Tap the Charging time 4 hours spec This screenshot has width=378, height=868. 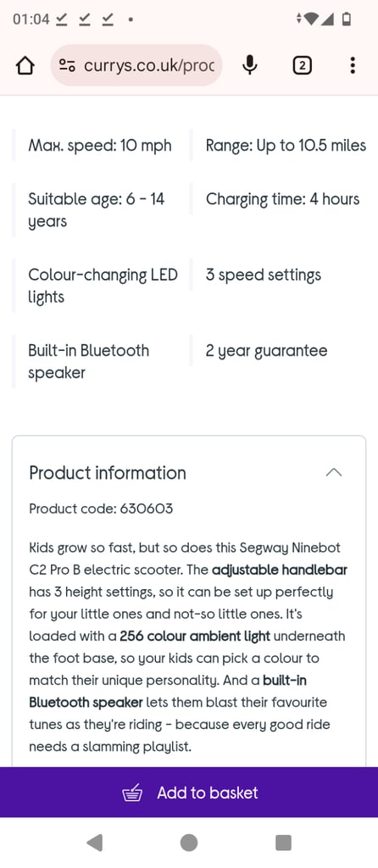(282, 199)
